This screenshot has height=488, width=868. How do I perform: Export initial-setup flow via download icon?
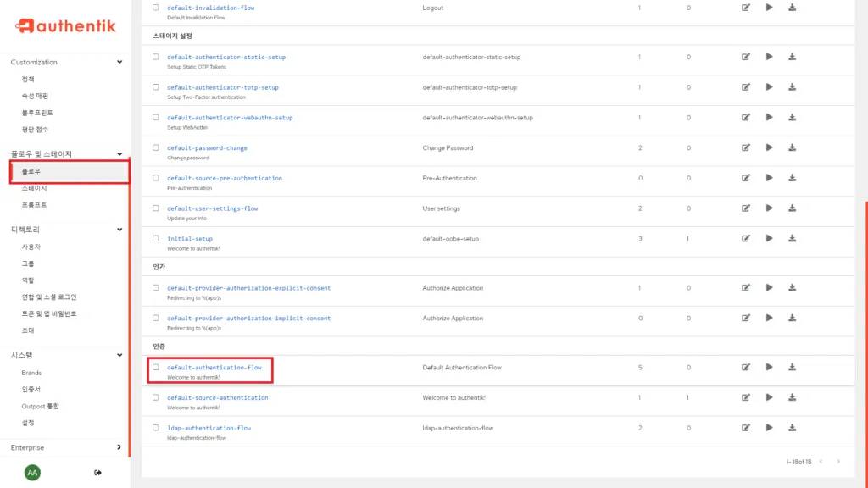(792, 238)
